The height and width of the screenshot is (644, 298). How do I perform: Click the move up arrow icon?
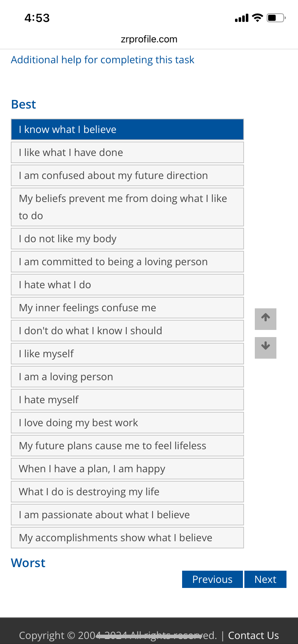[265, 319]
